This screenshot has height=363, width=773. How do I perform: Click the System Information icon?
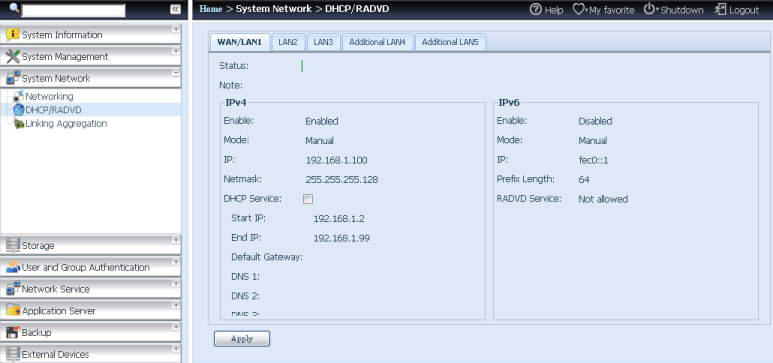point(12,35)
